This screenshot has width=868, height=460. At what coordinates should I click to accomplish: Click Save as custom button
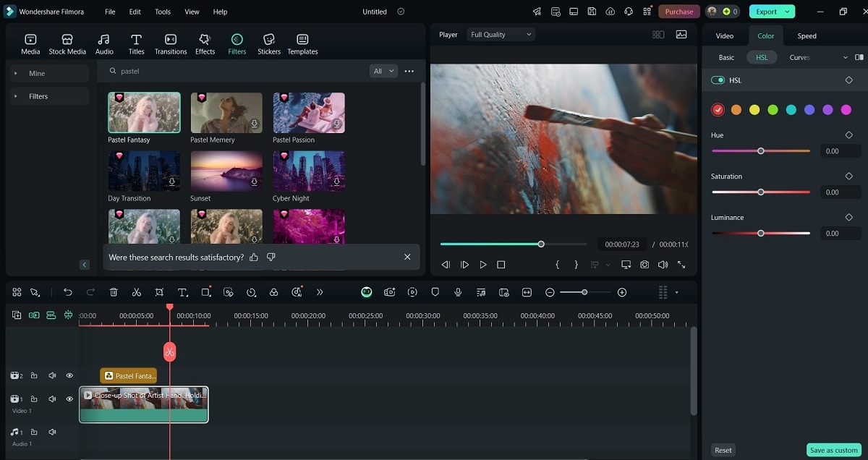[x=834, y=450]
